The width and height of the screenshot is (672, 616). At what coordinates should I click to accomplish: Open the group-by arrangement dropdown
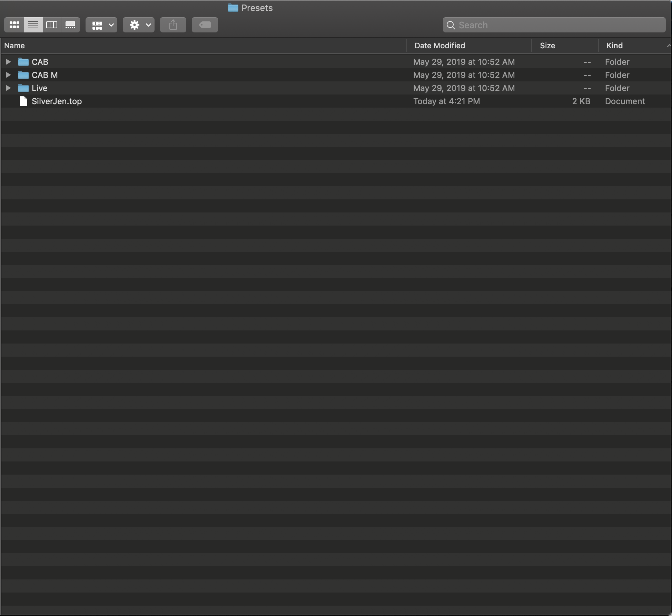coord(101,25)
